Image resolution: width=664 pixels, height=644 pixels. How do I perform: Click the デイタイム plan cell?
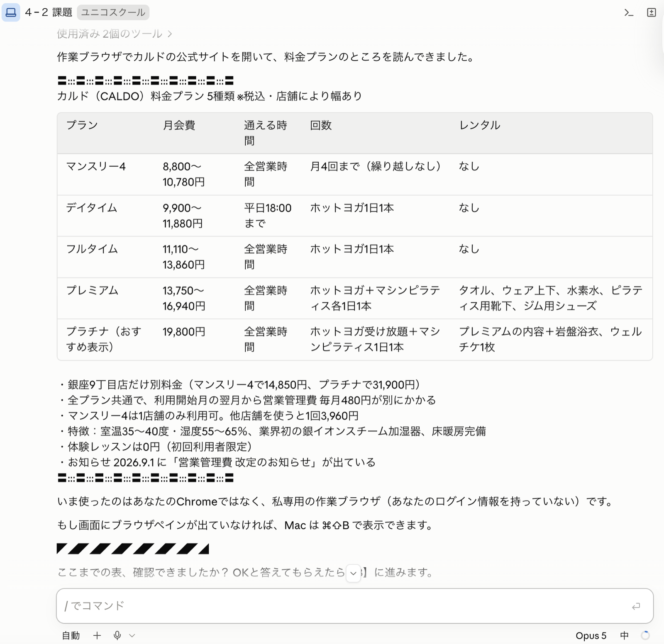(x=92, y=208)
